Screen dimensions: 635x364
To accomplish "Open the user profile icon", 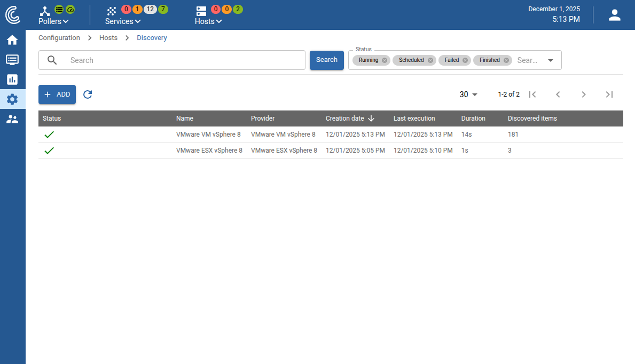I will pos(614,15).
